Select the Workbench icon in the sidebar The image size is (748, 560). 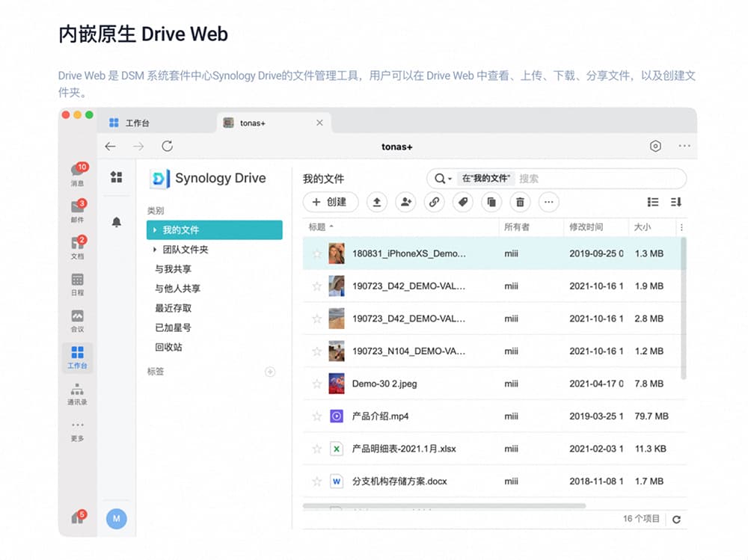[x=77, y=357]
